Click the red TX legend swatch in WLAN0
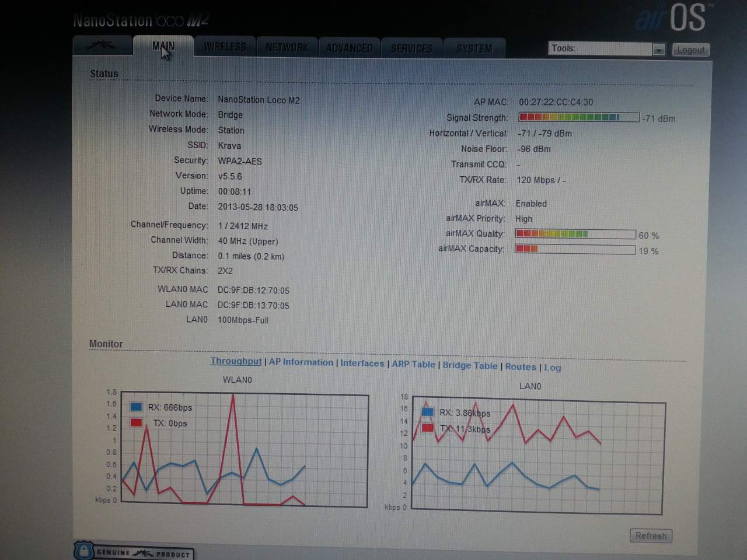 pyautogui.click(x=136, y=422)
